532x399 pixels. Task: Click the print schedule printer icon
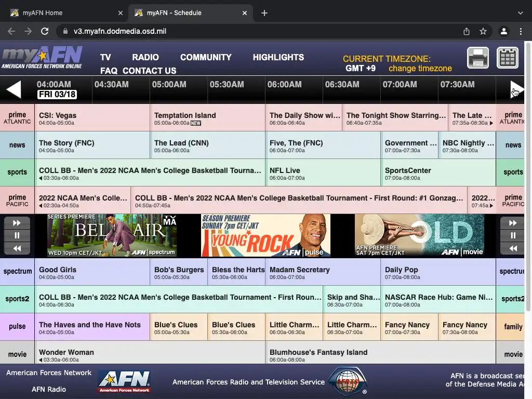click(478, 58)
